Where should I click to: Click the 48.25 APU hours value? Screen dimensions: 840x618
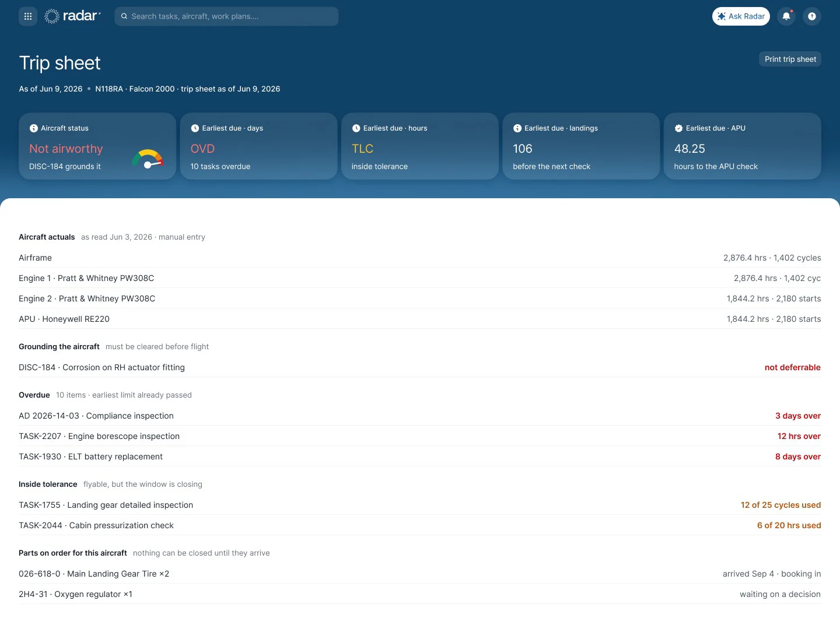(x=689, y=149)
